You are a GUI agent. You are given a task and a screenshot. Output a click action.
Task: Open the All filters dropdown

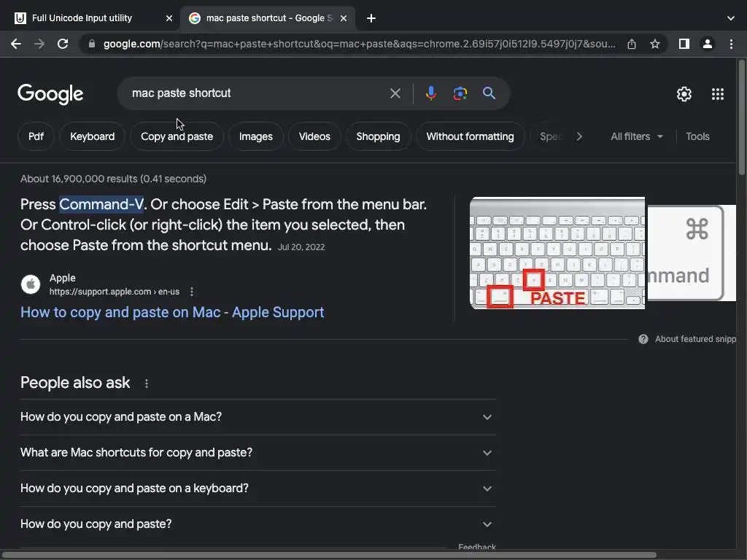point(636,136)
